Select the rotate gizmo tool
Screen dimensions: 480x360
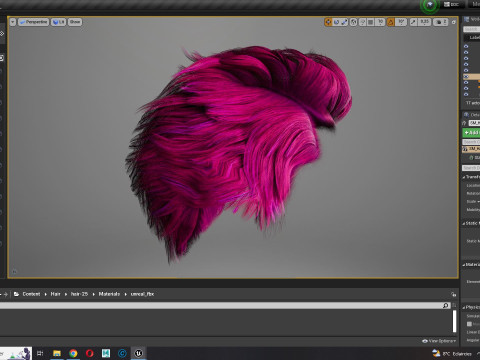(x=336, y=22)
